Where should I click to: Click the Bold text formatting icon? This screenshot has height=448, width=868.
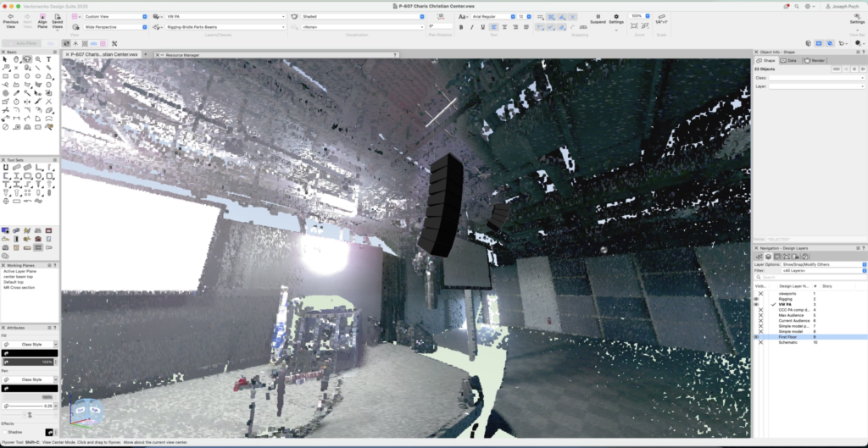(x=461, y=27)
